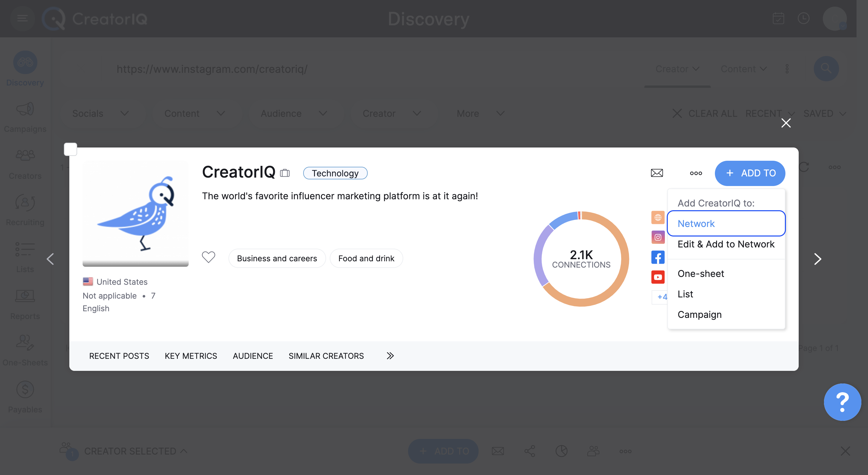Copy the creator name using the clipboard icon
The height and width of the screenshot is (475, 868).
pyautogui.click(x=285, y=173)
